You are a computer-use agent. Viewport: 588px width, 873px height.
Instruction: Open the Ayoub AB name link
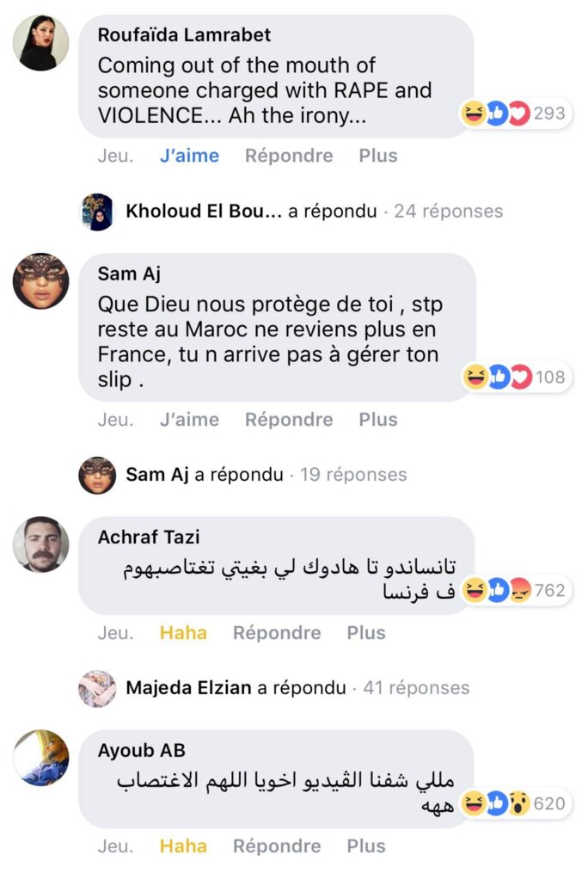click(142, 751)
